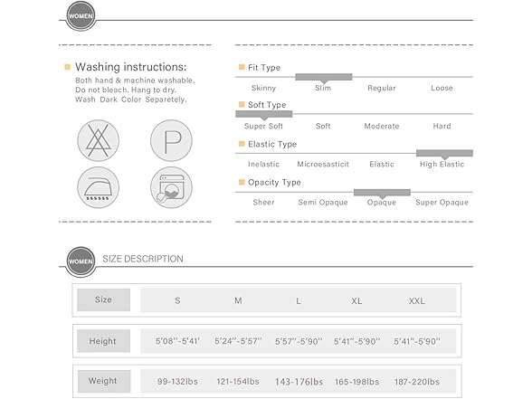
Task: Click the orange square beside Washing instructions
Action: tap(68, 67)
